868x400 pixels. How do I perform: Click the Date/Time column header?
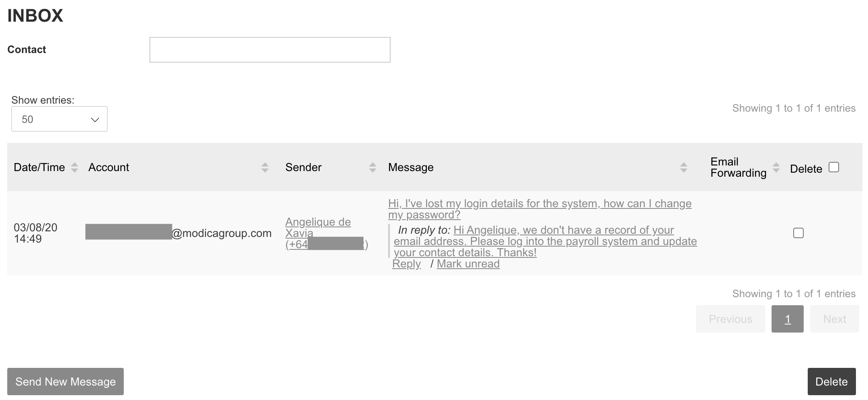39,167
